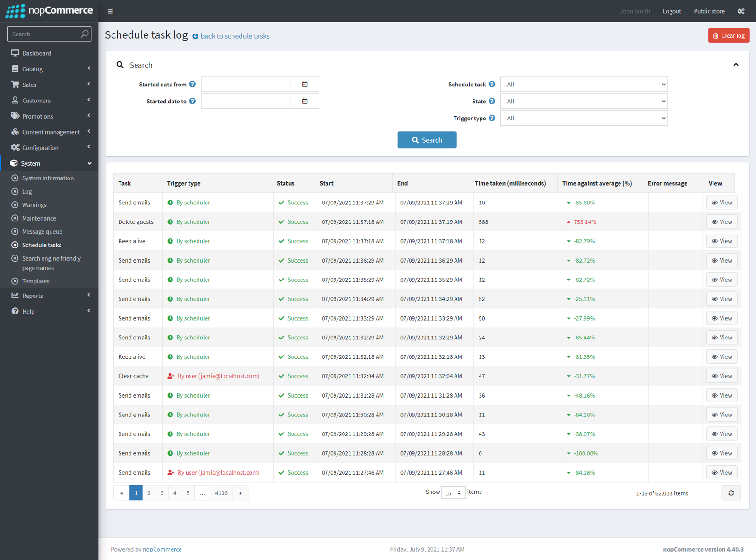View the Clear cache task entry
Viewport: 756px width, 560px height.
[x=722, y=376]
